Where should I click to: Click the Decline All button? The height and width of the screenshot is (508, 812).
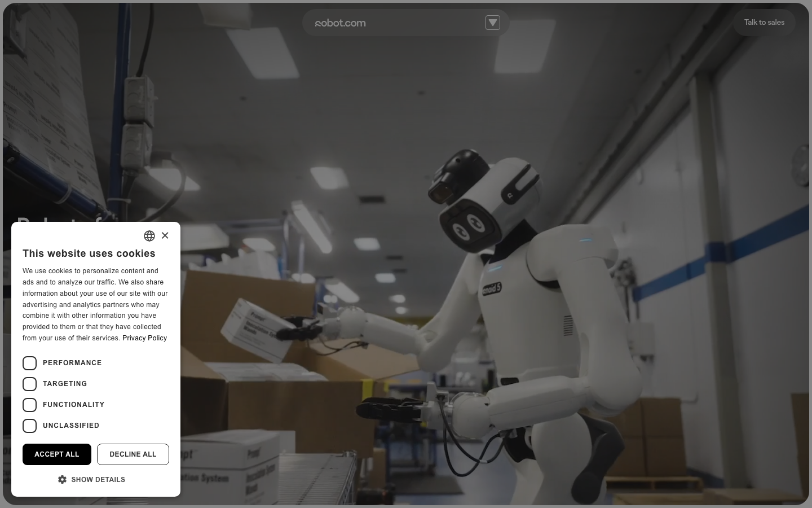click(133, 454)
